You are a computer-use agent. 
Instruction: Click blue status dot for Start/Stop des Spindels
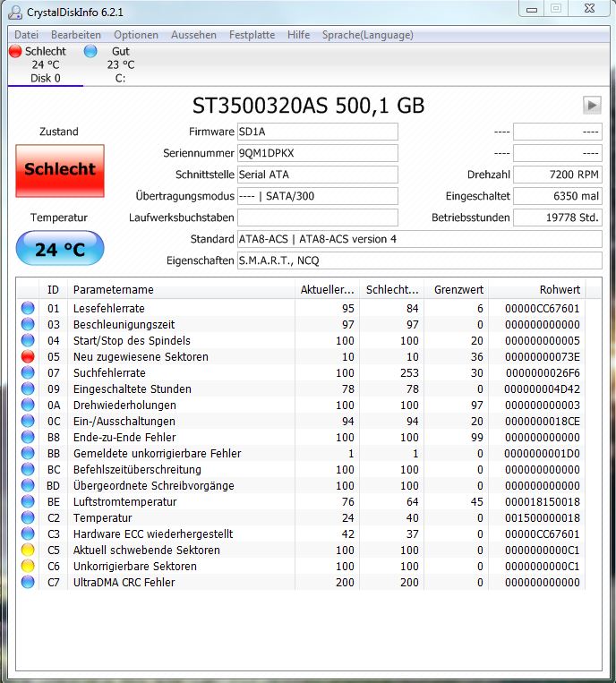tap(28, 340)
